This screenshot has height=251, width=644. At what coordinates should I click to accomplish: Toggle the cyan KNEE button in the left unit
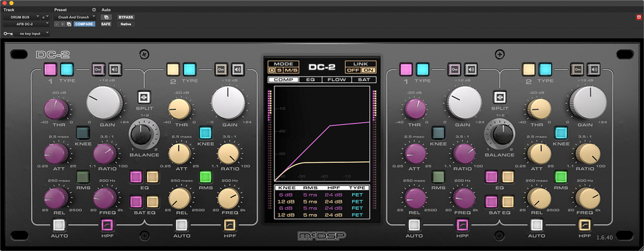tap(205, 133)
